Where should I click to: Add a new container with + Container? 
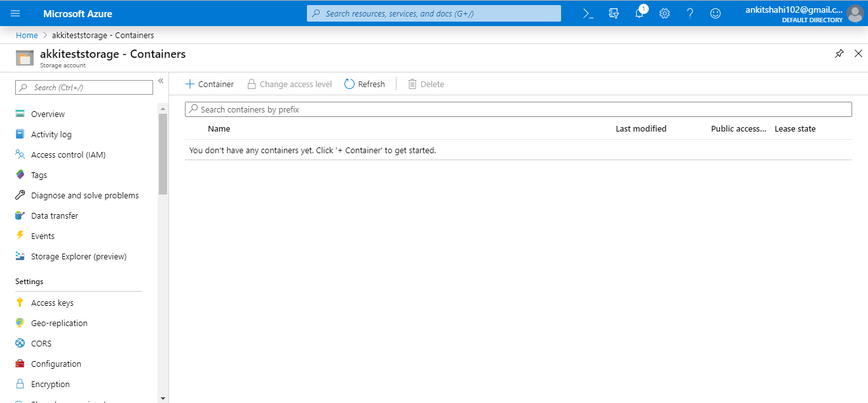(209, 84)
